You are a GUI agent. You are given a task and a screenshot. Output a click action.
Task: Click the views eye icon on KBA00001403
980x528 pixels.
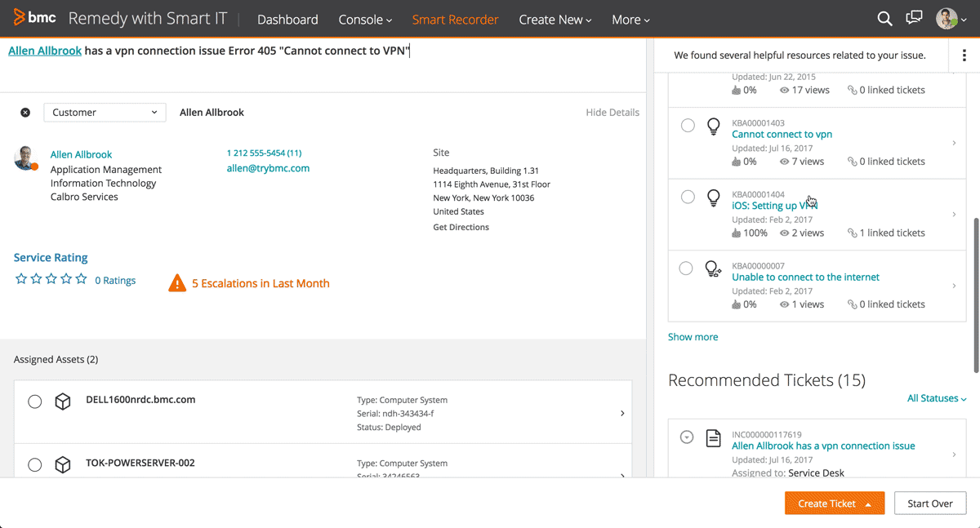785,162
